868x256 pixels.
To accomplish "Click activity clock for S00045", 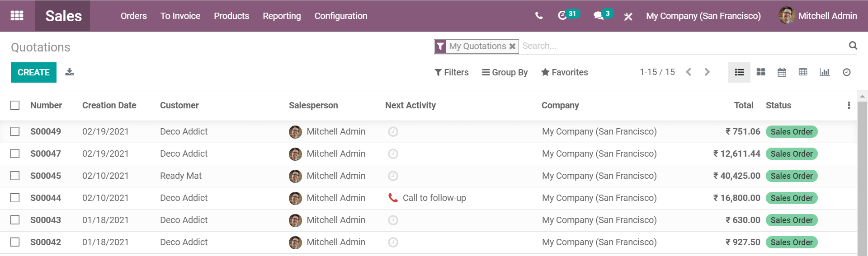I will (393, 176).
